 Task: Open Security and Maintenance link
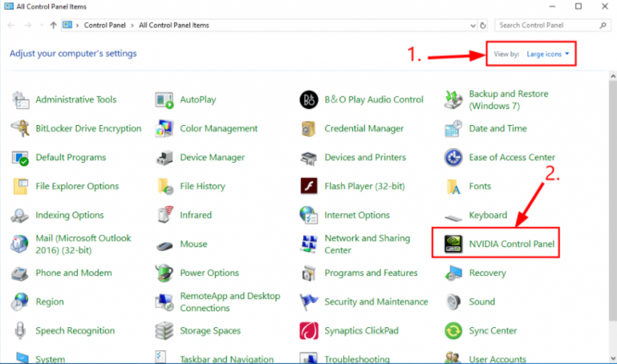coord(375,302)
